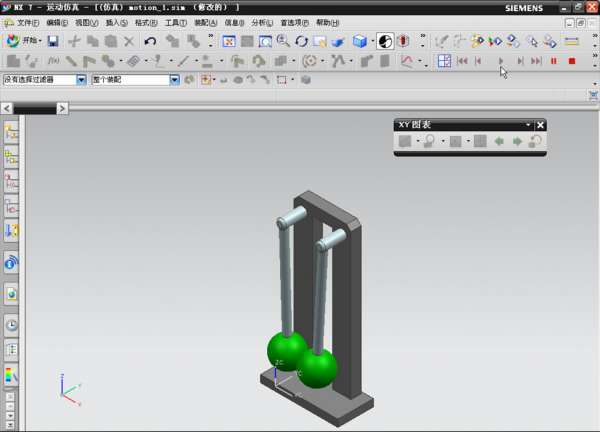
Task: Click the Undo arrow icon
Action: click(150, 41)
